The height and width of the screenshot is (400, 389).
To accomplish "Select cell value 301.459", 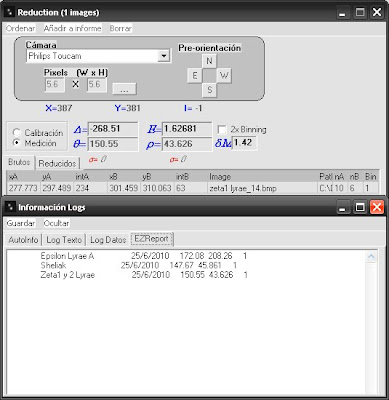I will click(x=124, y=188).
